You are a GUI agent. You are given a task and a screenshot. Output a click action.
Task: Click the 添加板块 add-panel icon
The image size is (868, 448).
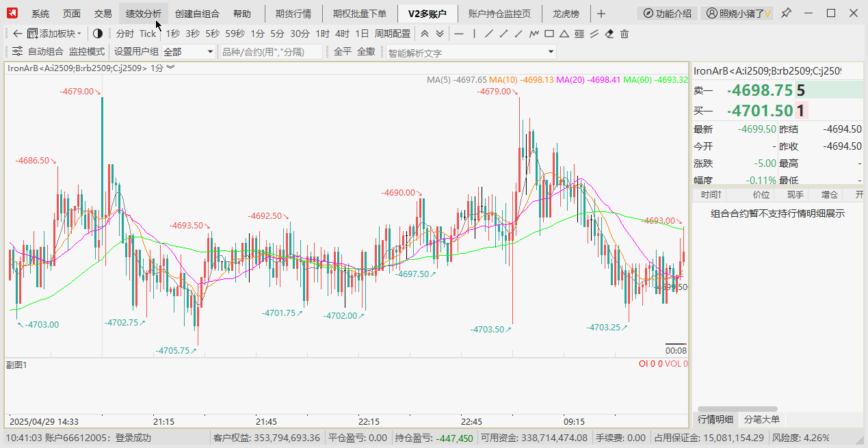tap(32, 34)
